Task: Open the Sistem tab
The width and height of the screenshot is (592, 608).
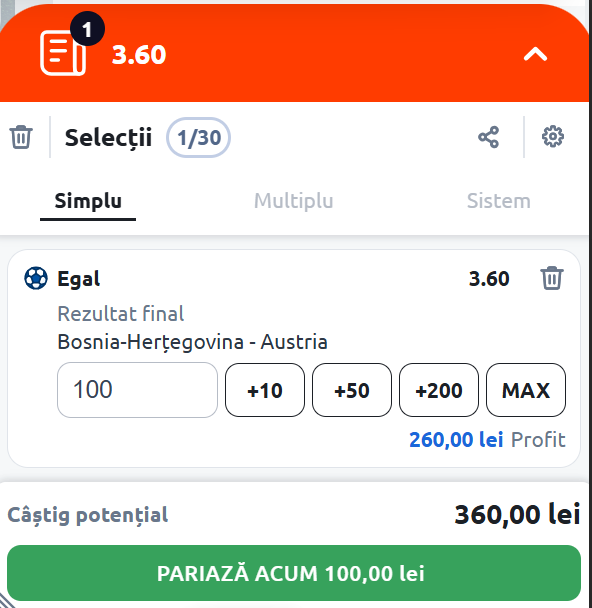Action: point(499,201)
